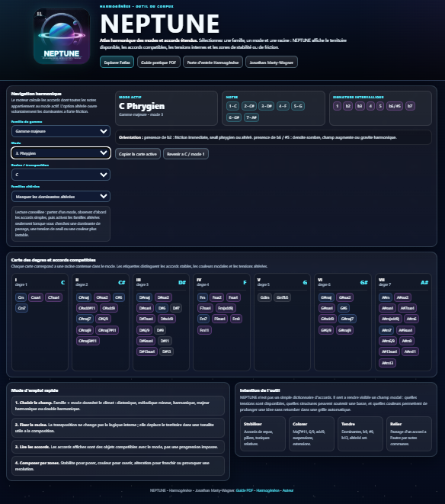Viewport: 445px width, 504px height.
Task: Select the Csus4 chord chip
Action: coord(36,297)
